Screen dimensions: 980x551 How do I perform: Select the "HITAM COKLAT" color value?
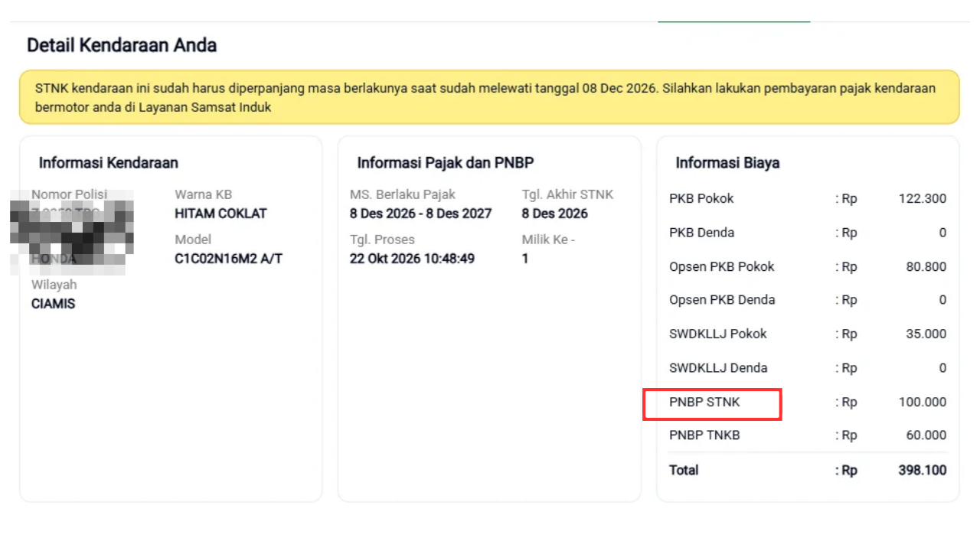[220, 214]
